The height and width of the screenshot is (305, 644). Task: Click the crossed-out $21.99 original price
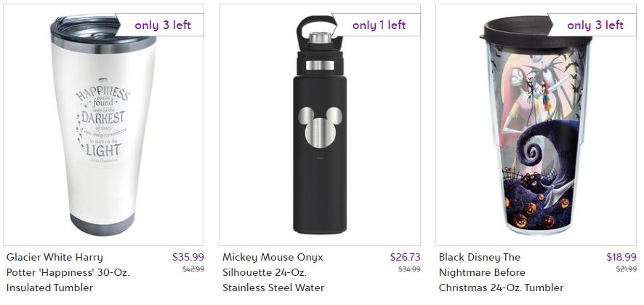626,269
